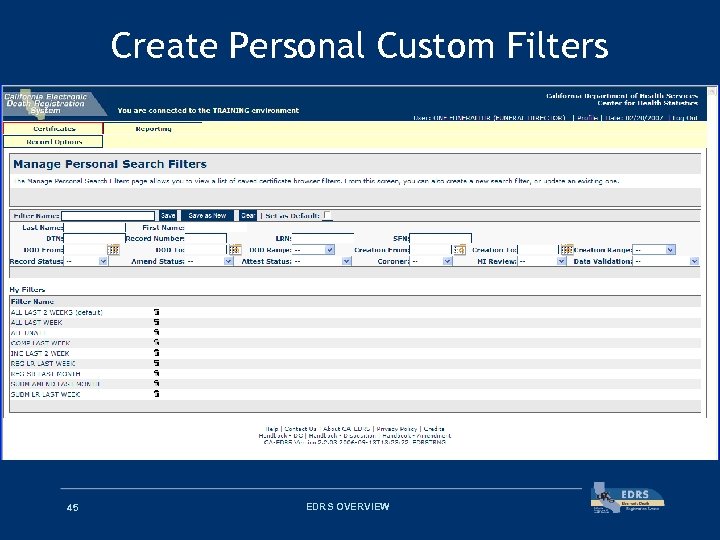720x540 pixels.
Task: Open the Privacy Policy footer link
Action: click(x=397, y=428)
